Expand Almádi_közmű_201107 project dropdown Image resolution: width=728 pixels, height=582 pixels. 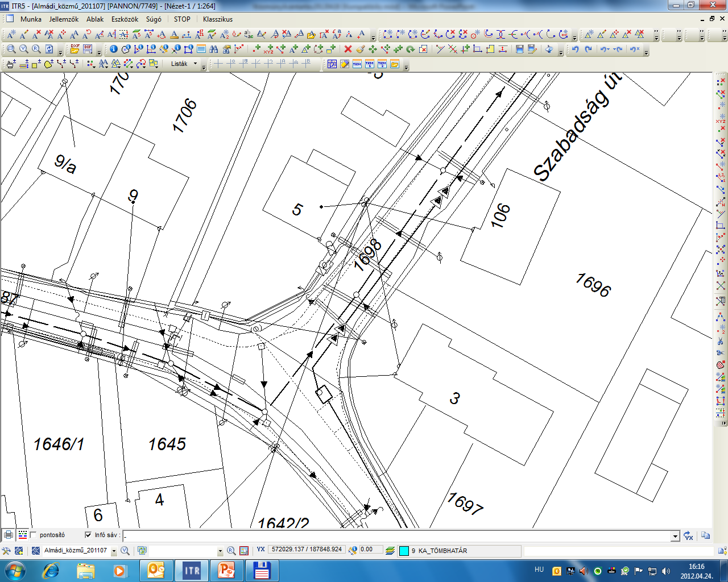point(114,551)
